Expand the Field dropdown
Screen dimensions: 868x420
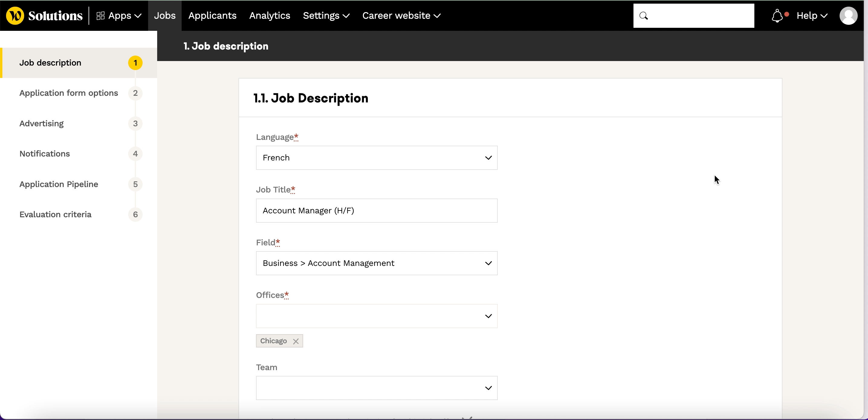[377, 263]
